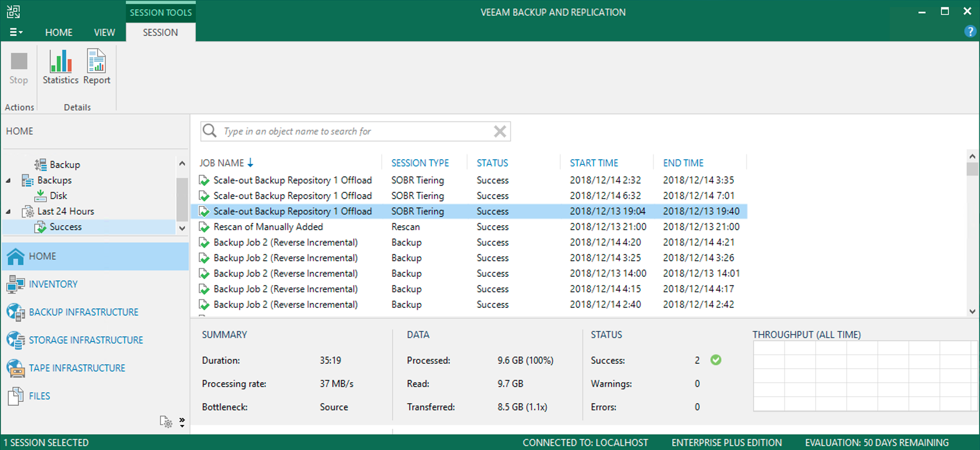Switch to the View ribbon tab

(x=104, y=32)
